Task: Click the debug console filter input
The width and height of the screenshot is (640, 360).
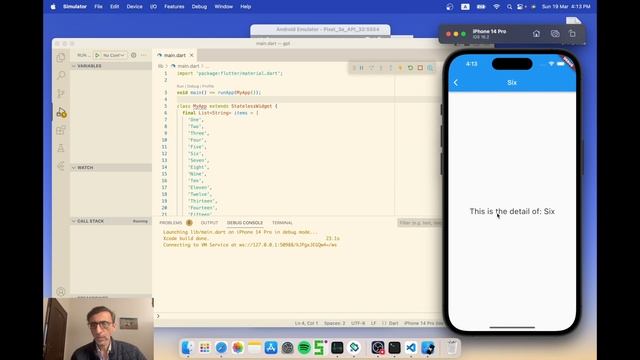Action: (x=420, y=223)
